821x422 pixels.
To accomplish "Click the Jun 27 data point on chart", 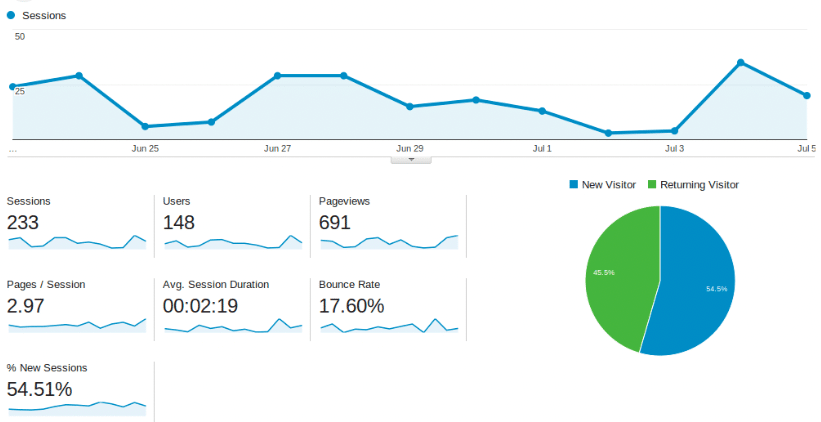I will [277, 75].
